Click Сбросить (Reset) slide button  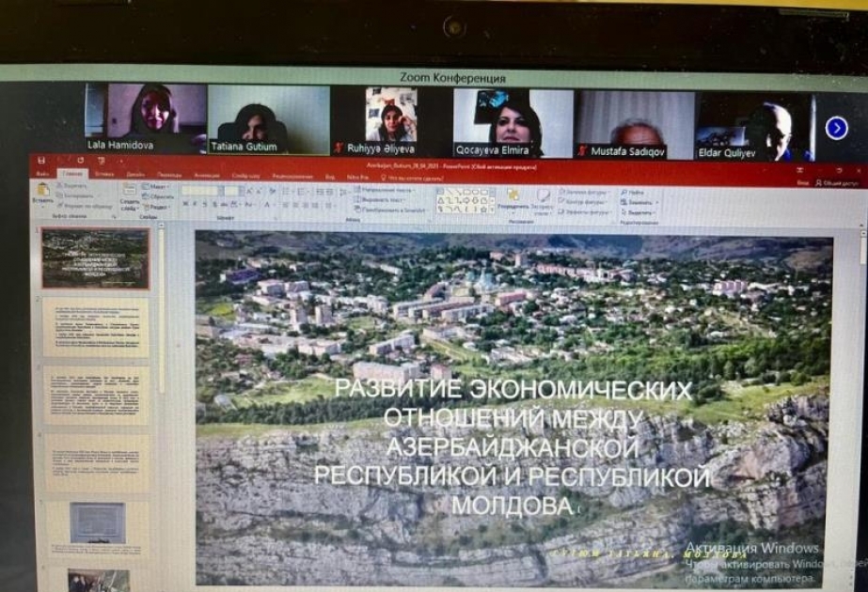157,196
